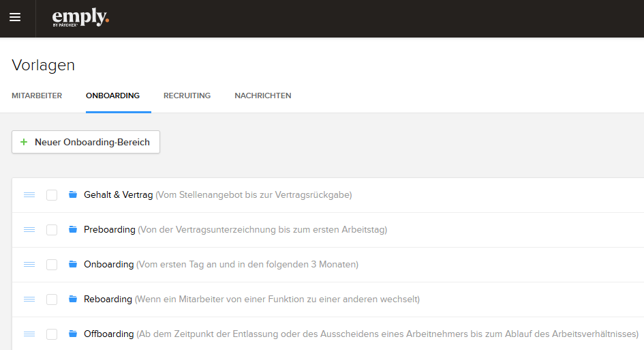
Task: Switch to the MITARBEITER tab
Action: 37,96
